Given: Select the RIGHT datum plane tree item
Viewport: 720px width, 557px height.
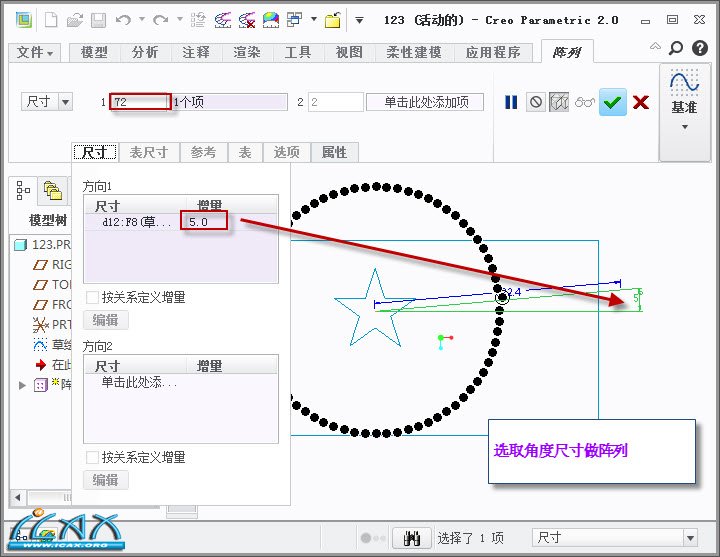Looking at the screenshot, I should (x=53, y=264).
